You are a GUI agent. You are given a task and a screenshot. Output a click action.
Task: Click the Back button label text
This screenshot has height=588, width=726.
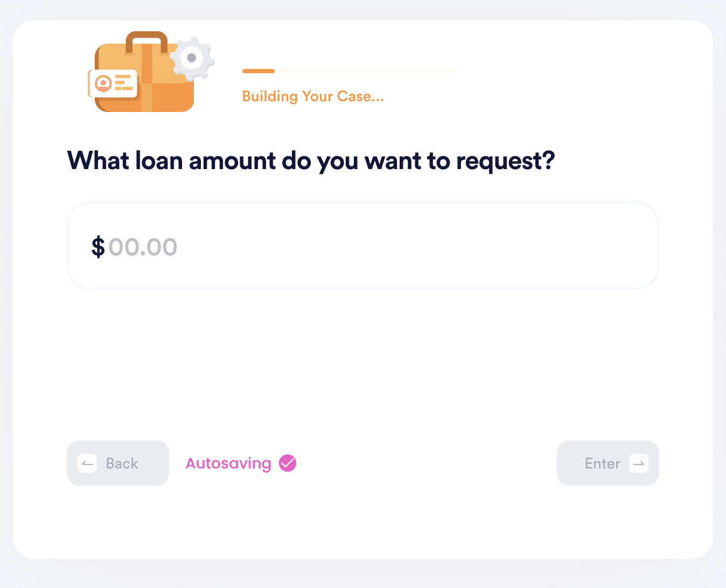click(122, 464)
